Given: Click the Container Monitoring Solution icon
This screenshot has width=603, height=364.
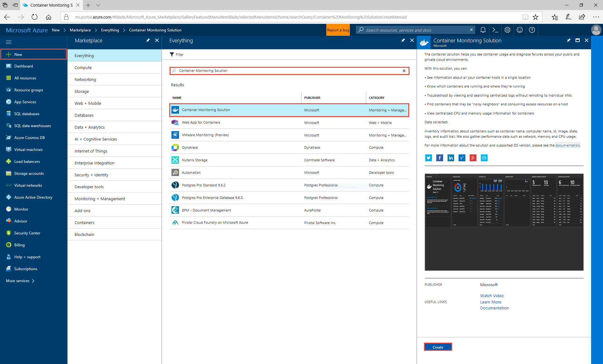Looking at the screenshot, I should pyautogui.click(x=175, y=110).
